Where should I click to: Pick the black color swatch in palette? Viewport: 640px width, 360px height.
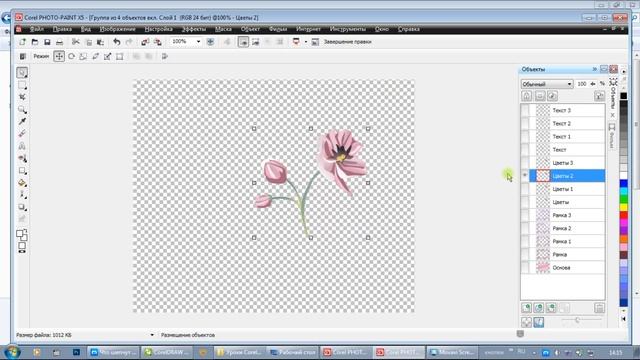click(x=624, y=96)
